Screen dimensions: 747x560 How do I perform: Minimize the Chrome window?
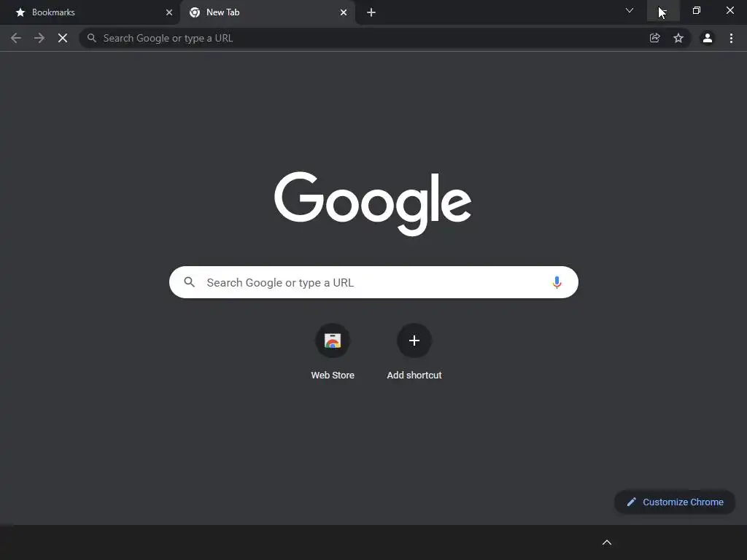point(663,10)
